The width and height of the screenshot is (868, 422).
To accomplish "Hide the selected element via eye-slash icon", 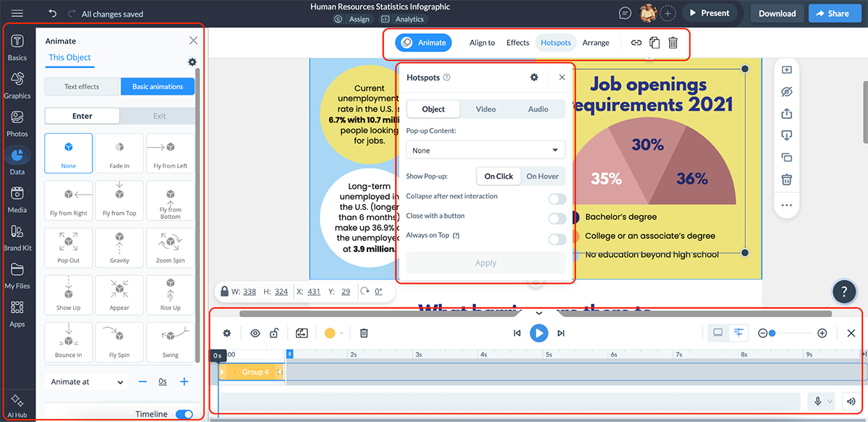I will (x=786, y=92).
